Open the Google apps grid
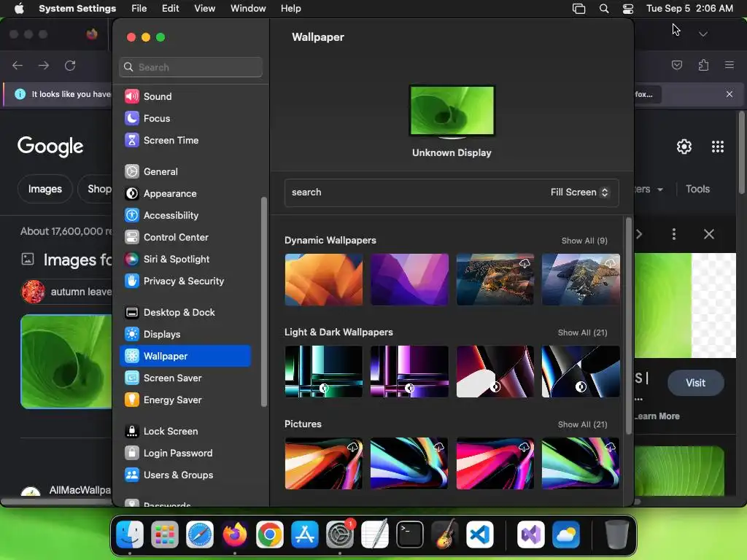This screenshot has width=747, height=560. (x=718, y=147)
